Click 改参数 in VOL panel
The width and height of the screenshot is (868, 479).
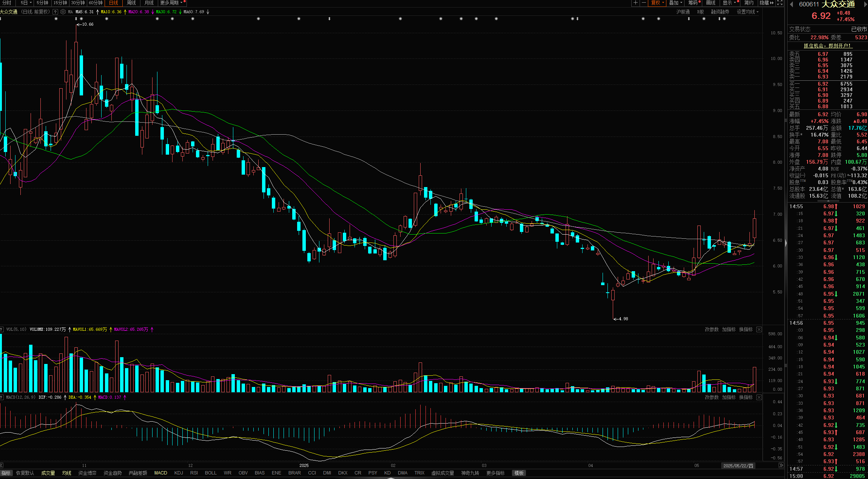tap(712, 329)
